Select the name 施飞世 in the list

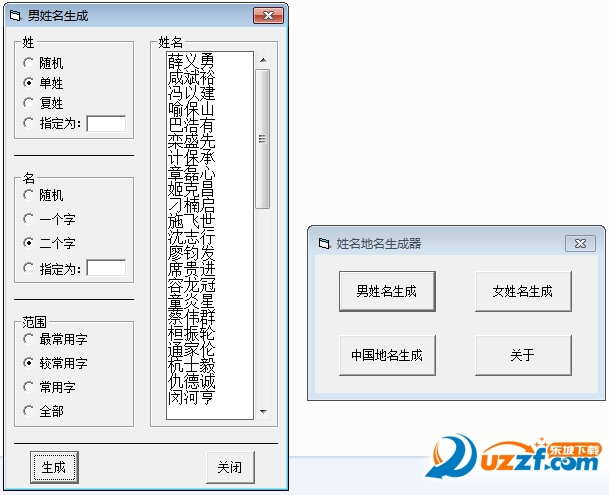pyautogui.click(x=191, y=221)
